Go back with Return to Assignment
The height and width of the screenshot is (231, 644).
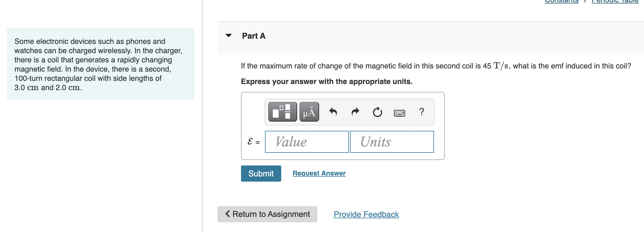click(x=267, y=214)
